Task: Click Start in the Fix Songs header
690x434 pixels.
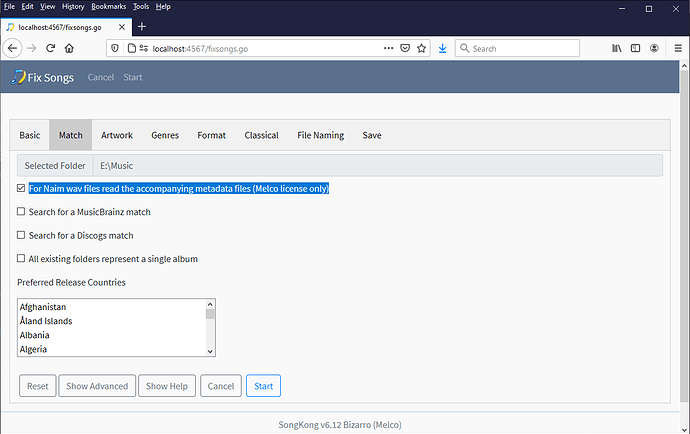Action: point(132,77)
